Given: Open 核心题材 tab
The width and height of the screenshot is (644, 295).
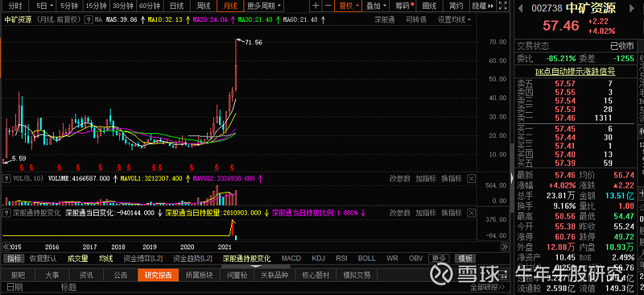Looking at the screenshot, I should (x=316, y=275).
